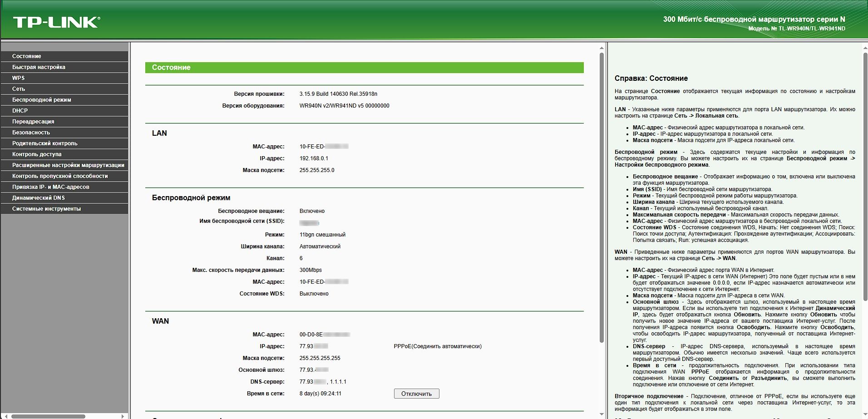868x419 pixels.
Task: Click LAN subnet mask 255.255.255.0
Action: pyautogui.click(x=317, y=170)
